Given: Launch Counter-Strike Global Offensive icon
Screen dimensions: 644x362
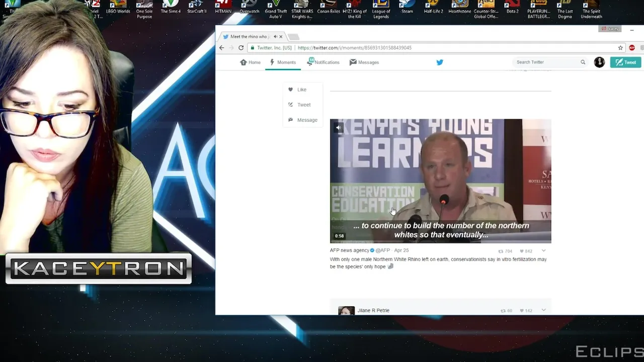Looking at the screenshot, I should pyautogui.click(x=486, y=9).
